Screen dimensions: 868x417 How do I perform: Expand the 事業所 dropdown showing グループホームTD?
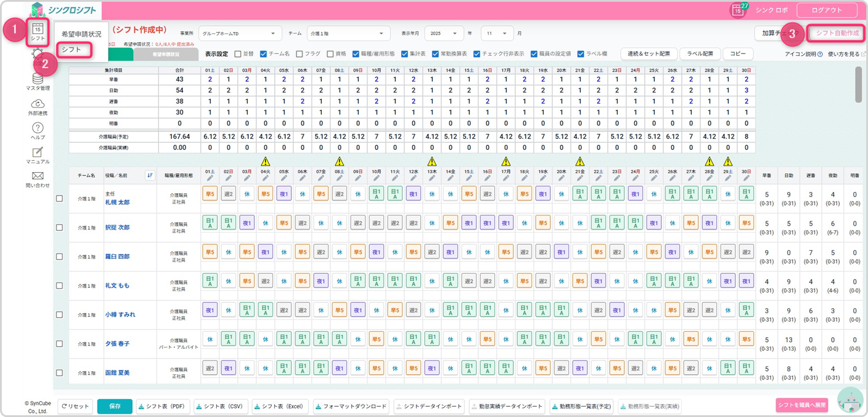[x=240, y=33]
